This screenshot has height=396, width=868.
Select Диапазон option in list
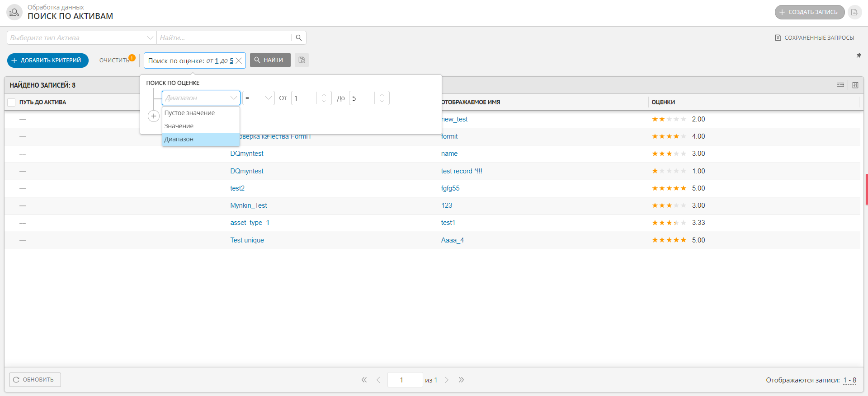[201, 139]
